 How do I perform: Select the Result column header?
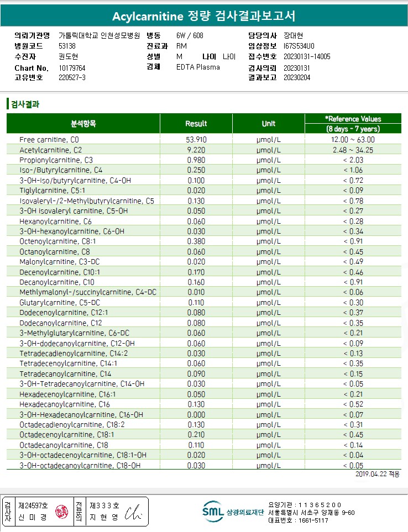tap(196, 124)
